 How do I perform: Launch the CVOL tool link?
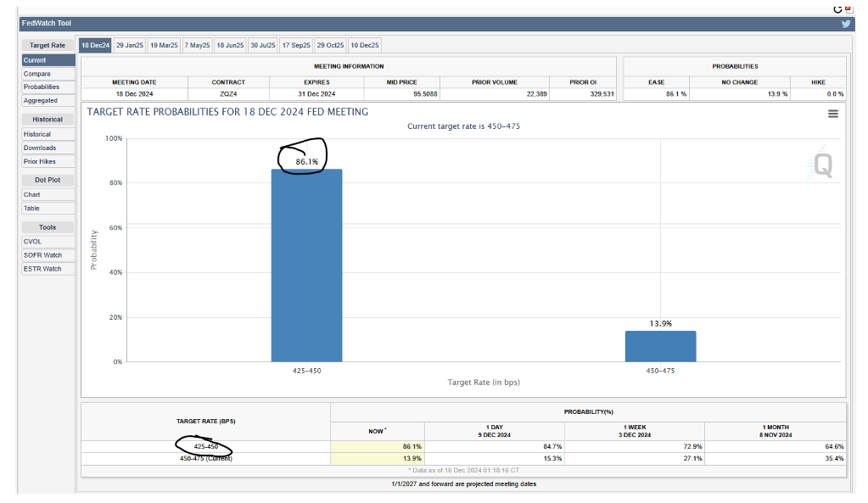click(48, 242)
